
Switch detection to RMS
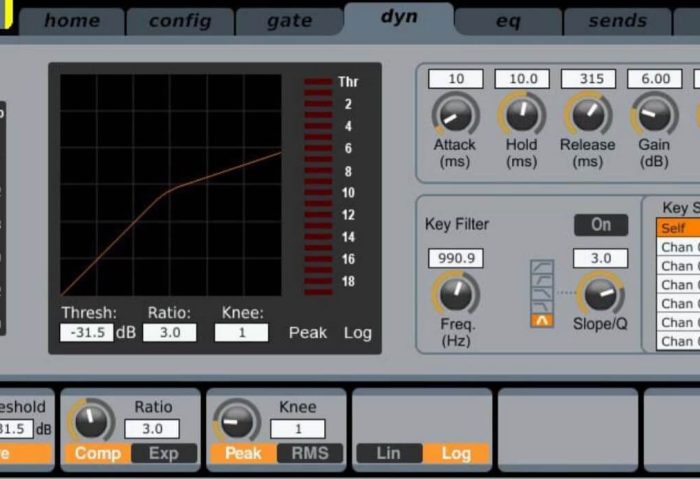pyautogui.click(x=310, y=453)
